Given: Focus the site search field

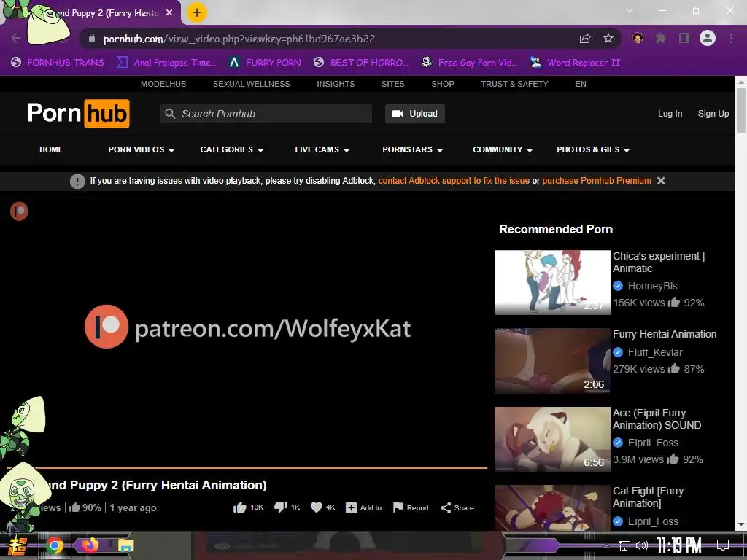Looking at the screenshot, I should pyautogui.click(x=266, y=114).
